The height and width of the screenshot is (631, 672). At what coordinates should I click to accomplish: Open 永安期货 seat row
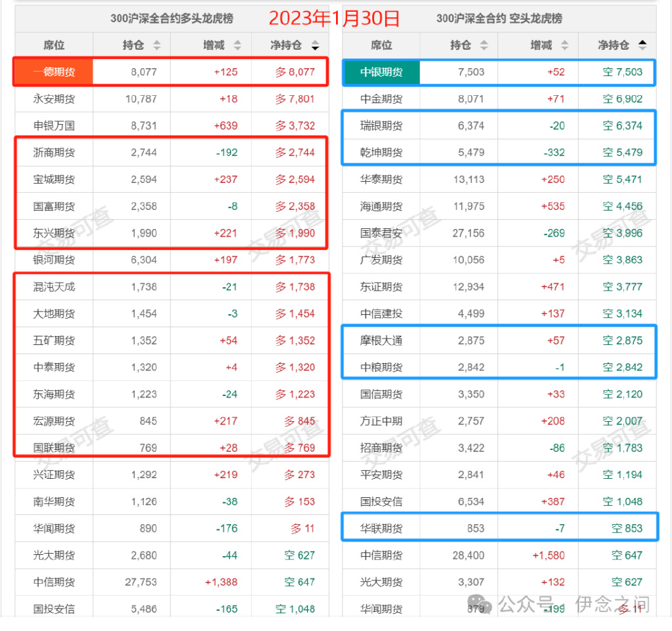[x=171, y=99]
